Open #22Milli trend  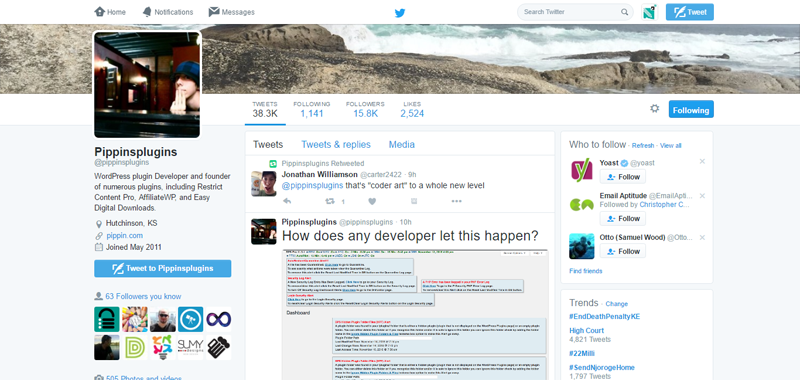click(x=582, y=353)
